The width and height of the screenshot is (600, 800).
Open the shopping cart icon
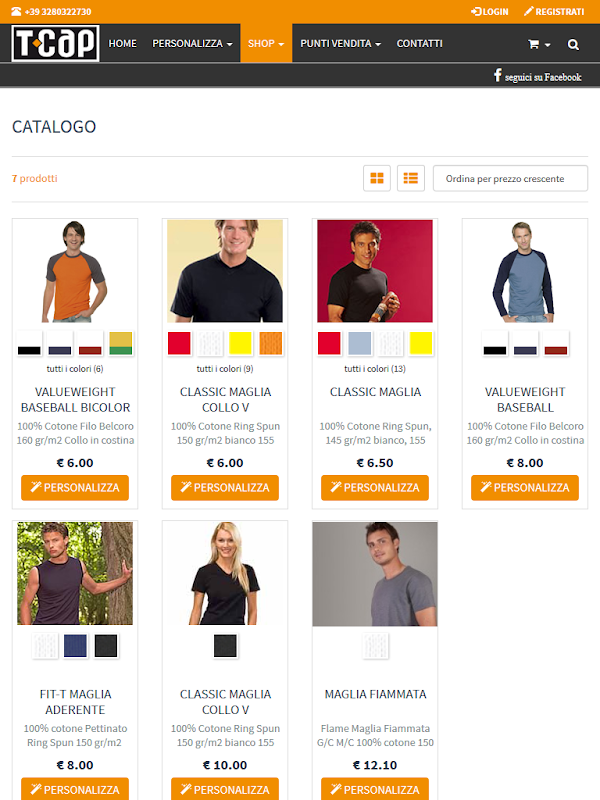(x=539, y=44)
